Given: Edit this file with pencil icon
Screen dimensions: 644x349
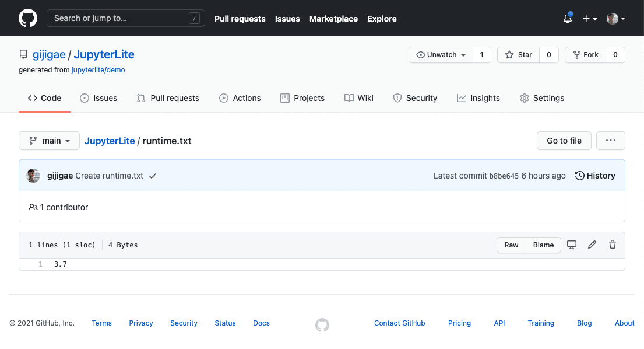Looking at the screenshot, I should (x=592, y=245).
